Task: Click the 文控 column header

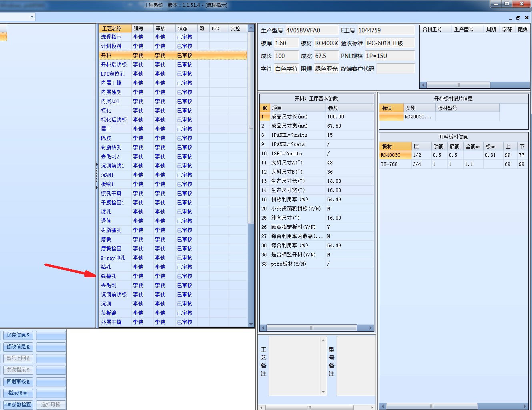Action: (238, 28)
